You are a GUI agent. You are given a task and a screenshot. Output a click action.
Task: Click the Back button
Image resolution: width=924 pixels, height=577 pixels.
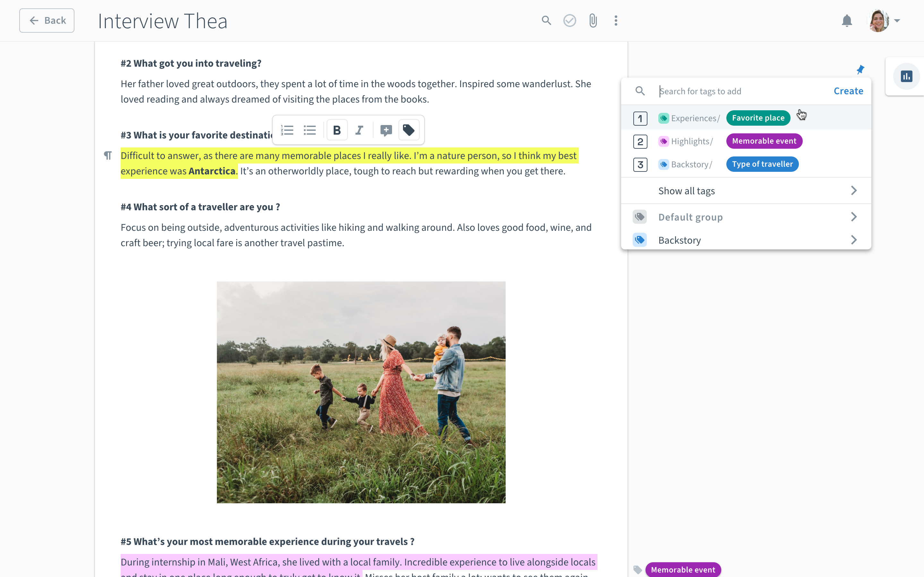pos(47,20)
